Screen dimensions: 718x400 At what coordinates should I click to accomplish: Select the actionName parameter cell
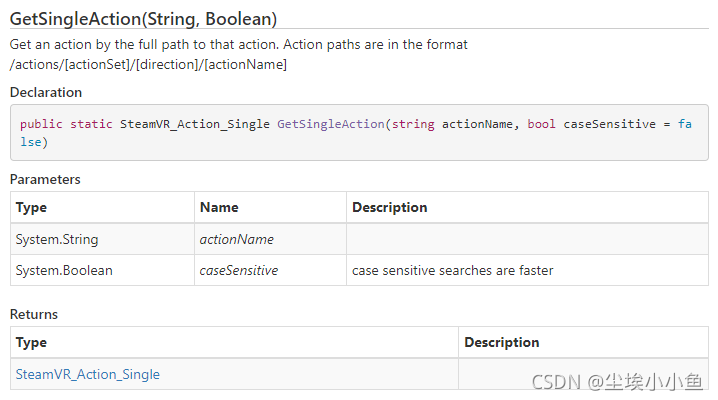(x=270, y=239)
